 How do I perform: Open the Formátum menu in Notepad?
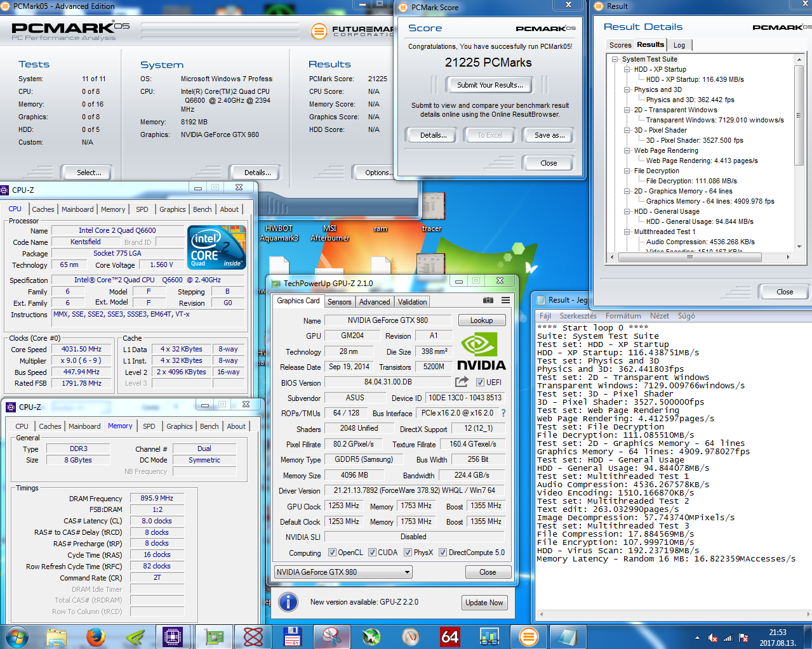click(623, 316)
